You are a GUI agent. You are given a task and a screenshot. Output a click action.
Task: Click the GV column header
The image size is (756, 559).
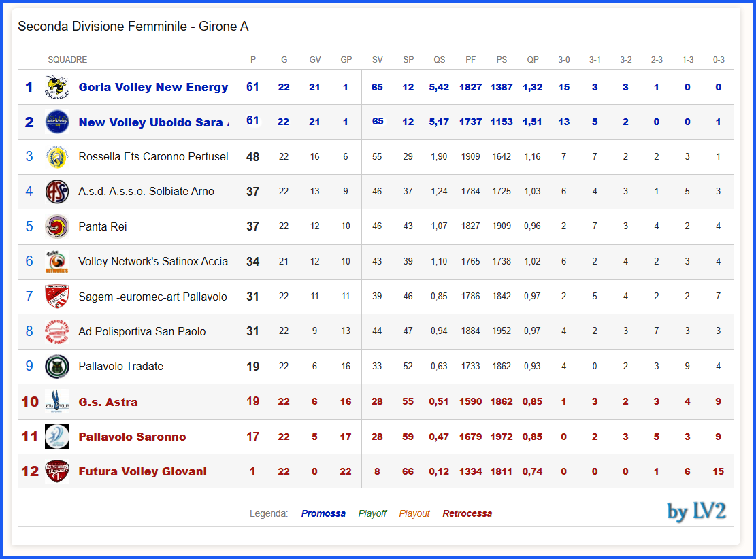[315, 60]
